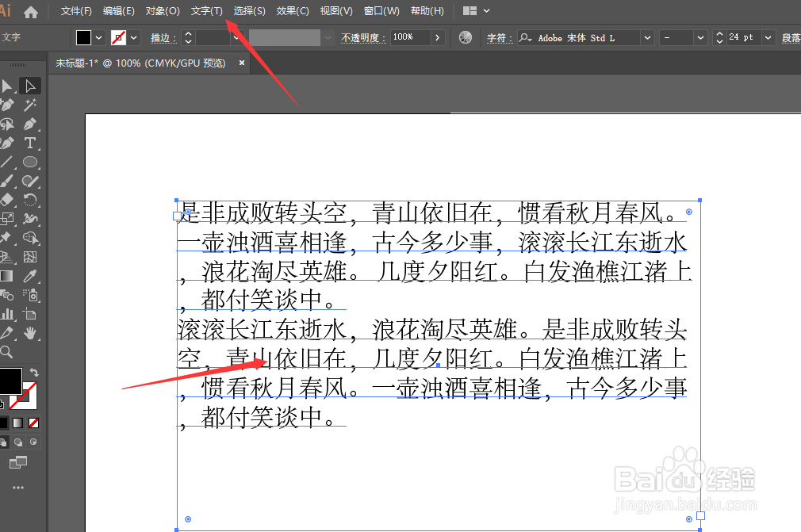The width and height of the screenshot is (801, 532).
Task: Select the Eyedropper tool
Action: coord(29,276)
